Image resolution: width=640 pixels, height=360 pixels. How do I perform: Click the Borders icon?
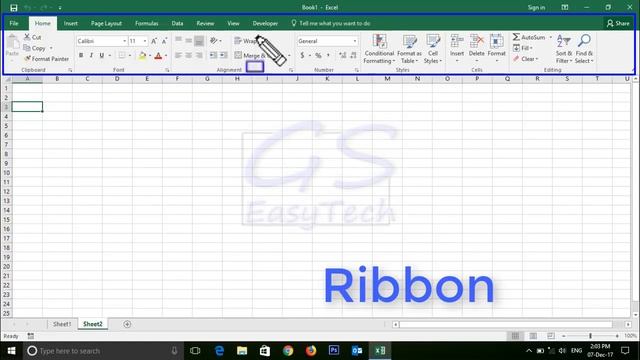pyautogui.click(x=122, y=55)
